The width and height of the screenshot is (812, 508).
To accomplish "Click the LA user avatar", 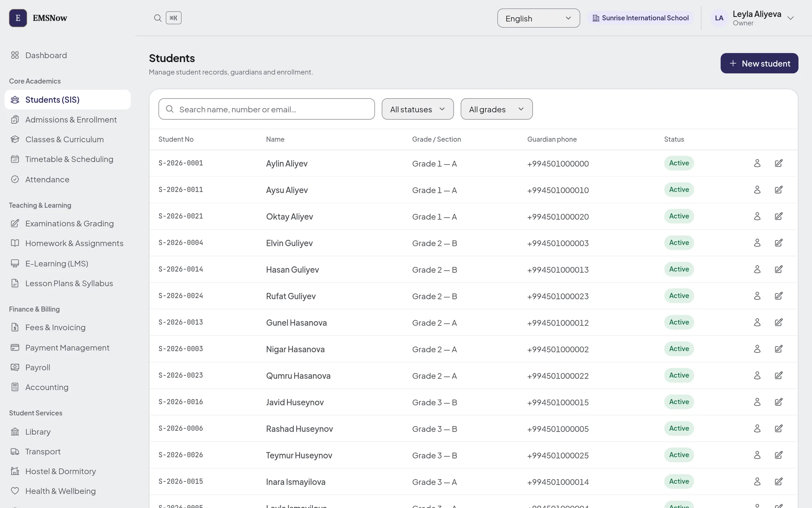I will [719, 18].
